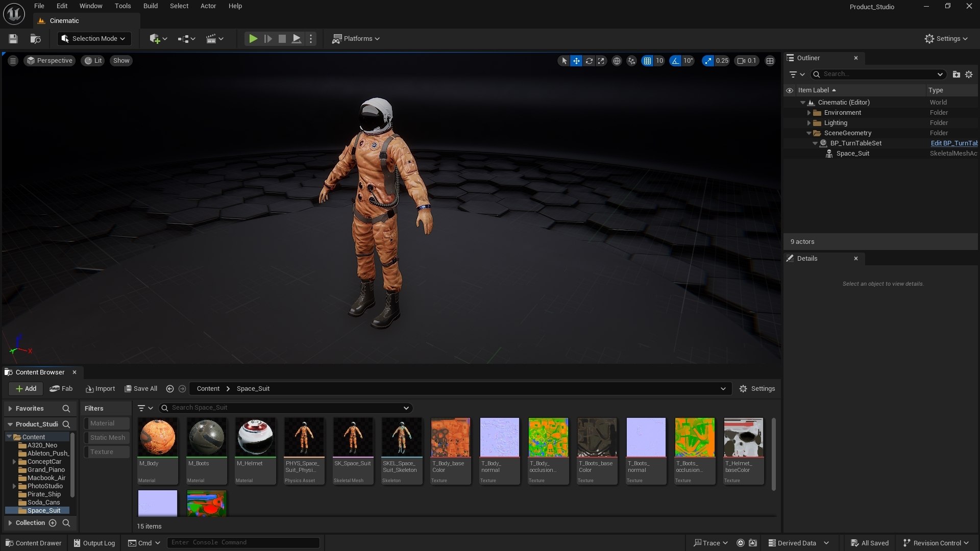The height and width of the screenshot is (551, 980).
Task: Click the green Play button
Action: pos(253,39)
